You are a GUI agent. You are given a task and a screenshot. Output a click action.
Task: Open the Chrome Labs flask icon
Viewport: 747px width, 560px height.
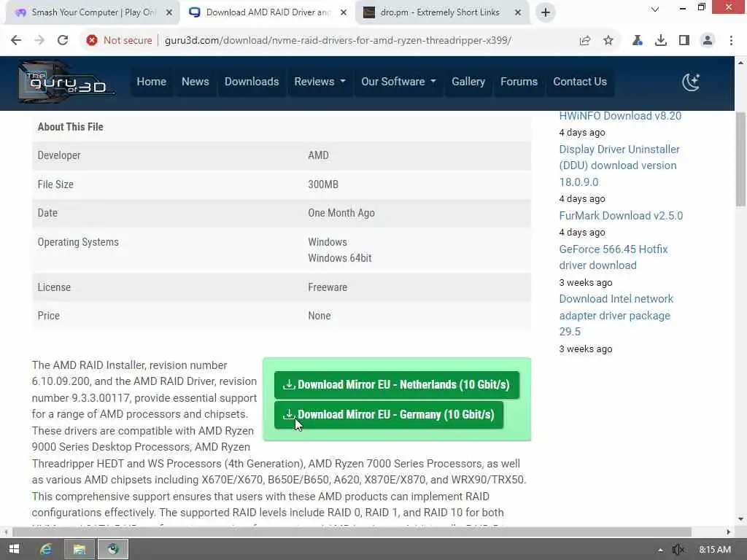pyautogui.click(x=637, y=41)
